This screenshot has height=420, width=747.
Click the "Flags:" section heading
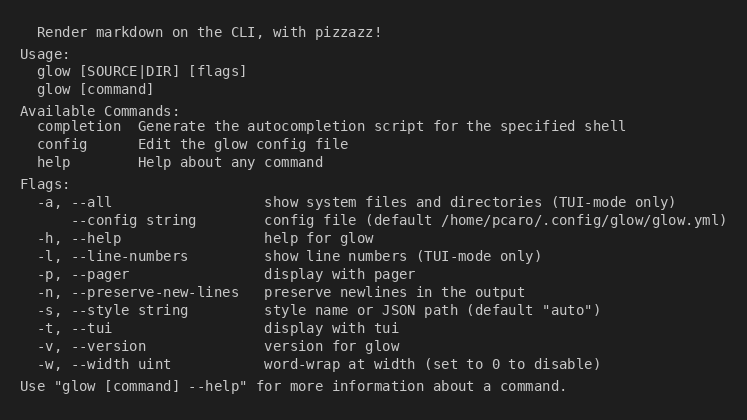pos(45,184)
